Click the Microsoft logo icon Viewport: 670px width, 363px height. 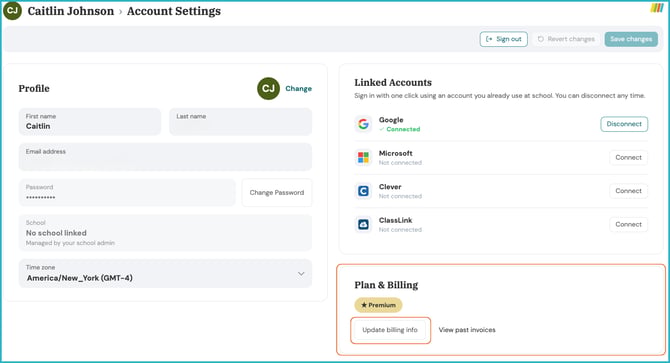pyautogui.click(x=363, y=158)
